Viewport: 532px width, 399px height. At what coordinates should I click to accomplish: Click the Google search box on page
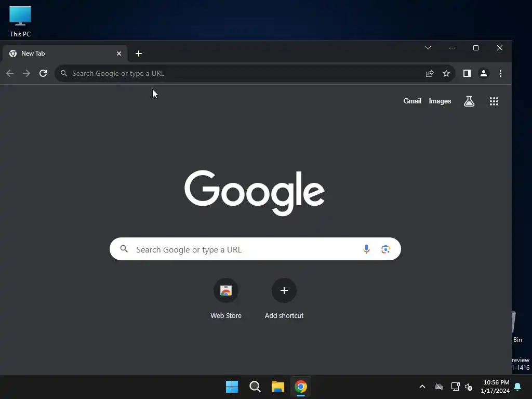click(255, 249)
